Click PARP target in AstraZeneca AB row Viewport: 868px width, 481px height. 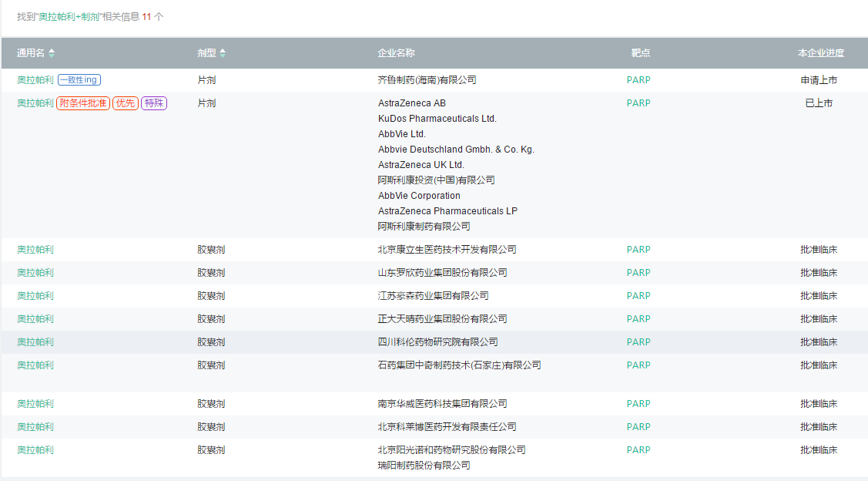click(x=638, y=103)
